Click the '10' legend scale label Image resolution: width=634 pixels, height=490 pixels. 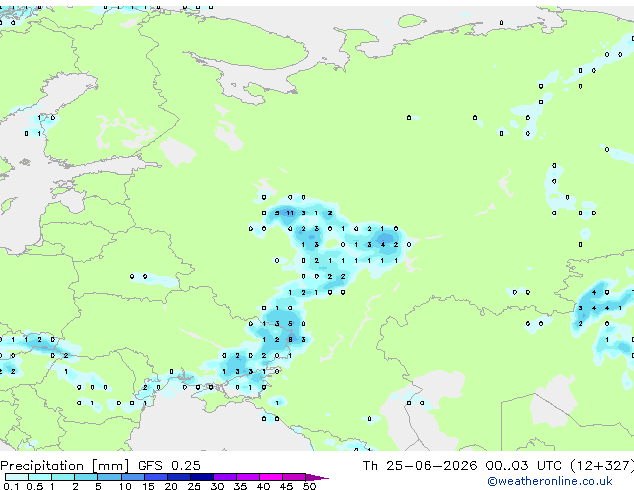click(x=125, y=486)
